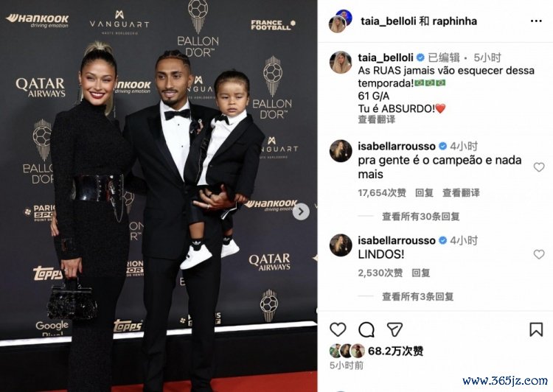Click the Ballon d'Or red carpet photo
This screenshot has height=392, width=553.
(x=159, y=196)
